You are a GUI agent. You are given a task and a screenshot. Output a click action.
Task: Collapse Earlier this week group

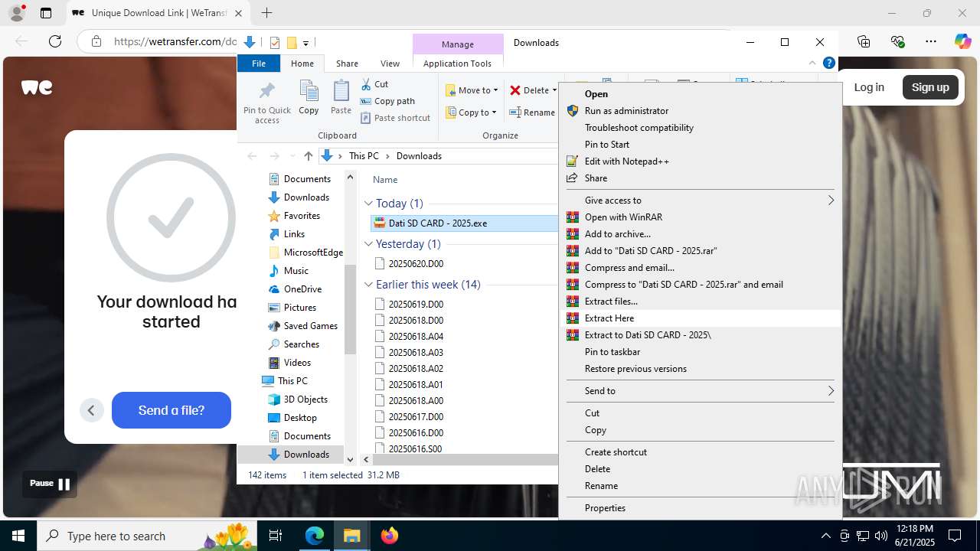[368, 285]
